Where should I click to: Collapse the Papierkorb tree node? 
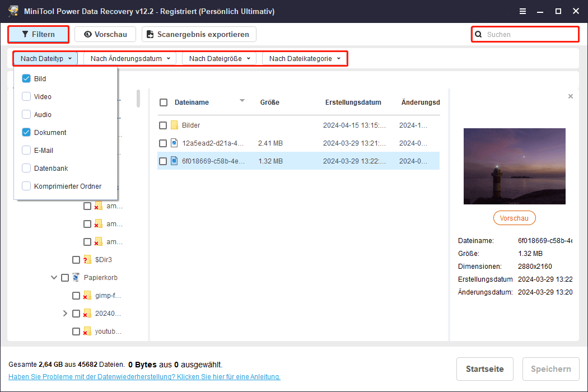[x=54, y=278]
